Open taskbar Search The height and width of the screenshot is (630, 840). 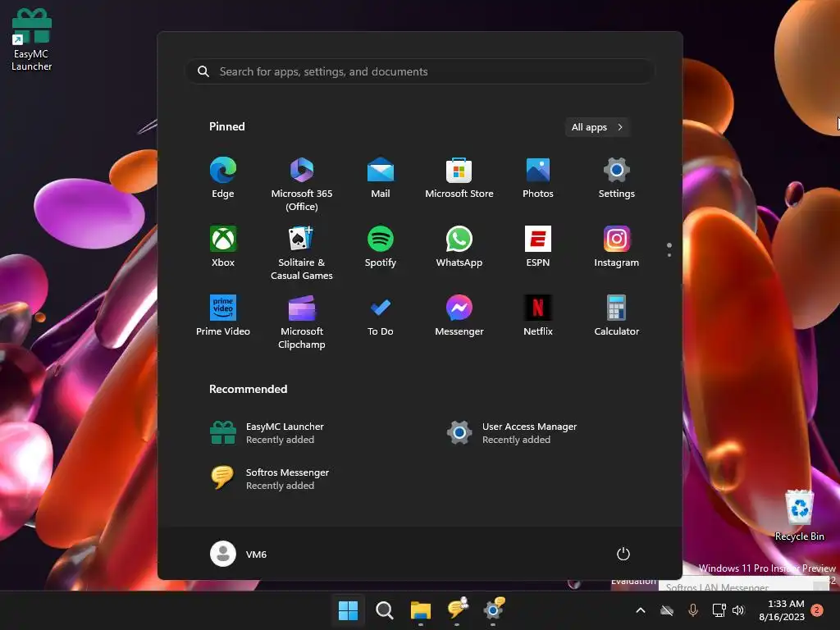(384, 610)
